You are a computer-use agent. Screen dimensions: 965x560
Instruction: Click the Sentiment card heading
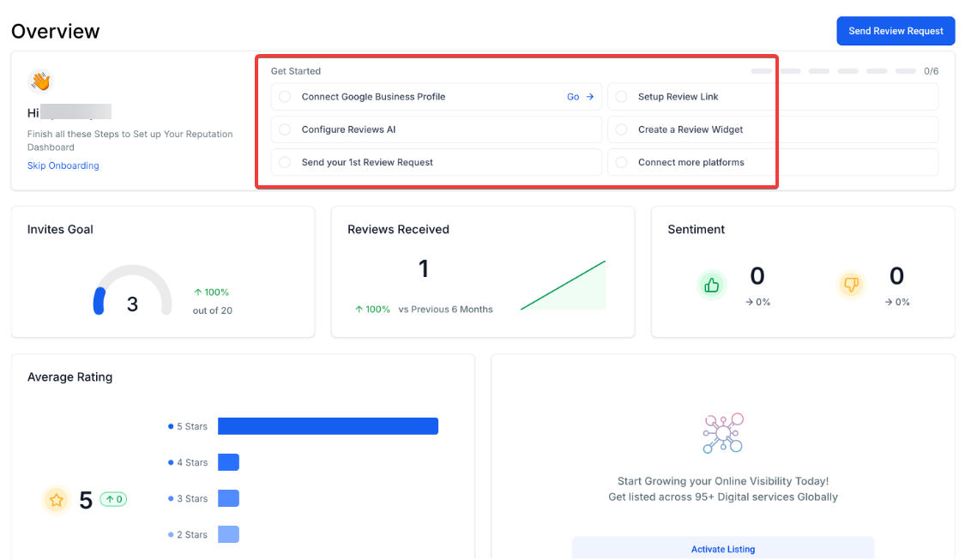pyautogui.click(x=696, y=230)
